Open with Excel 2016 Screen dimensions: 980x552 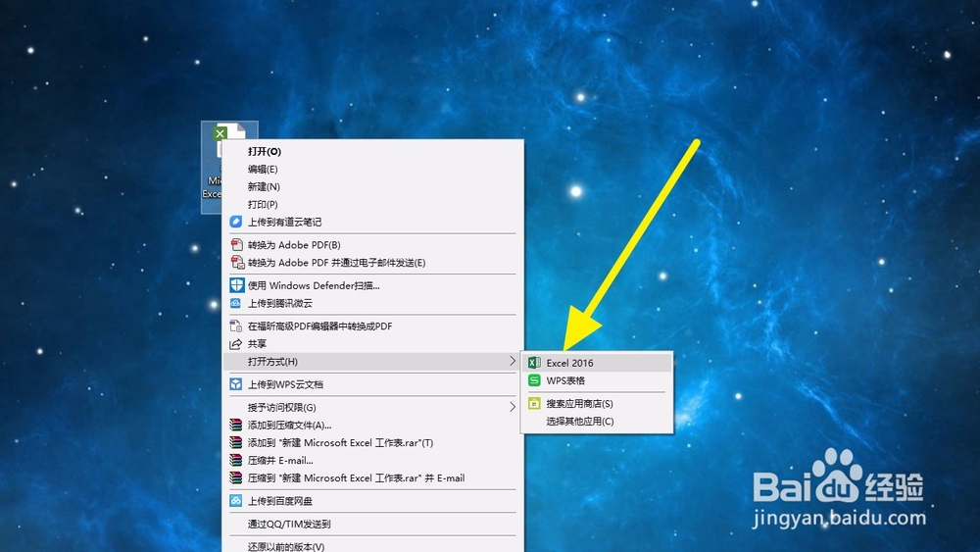(597, 363)
